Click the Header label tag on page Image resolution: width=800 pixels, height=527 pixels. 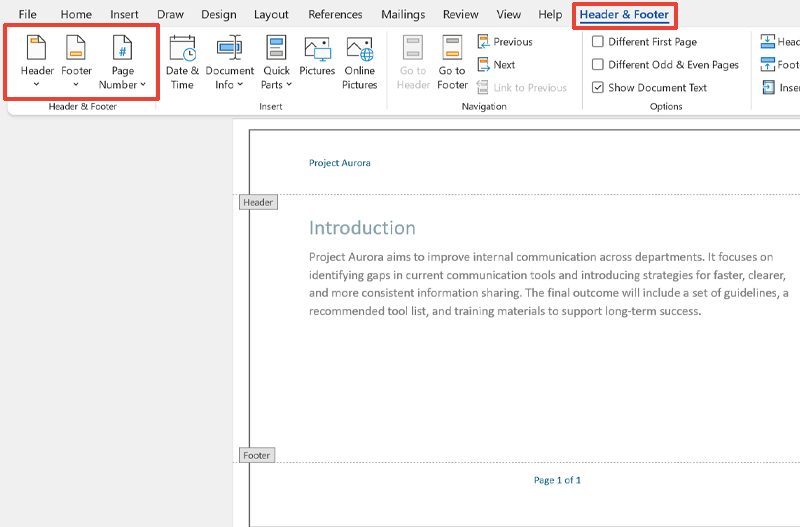point(258,202)
